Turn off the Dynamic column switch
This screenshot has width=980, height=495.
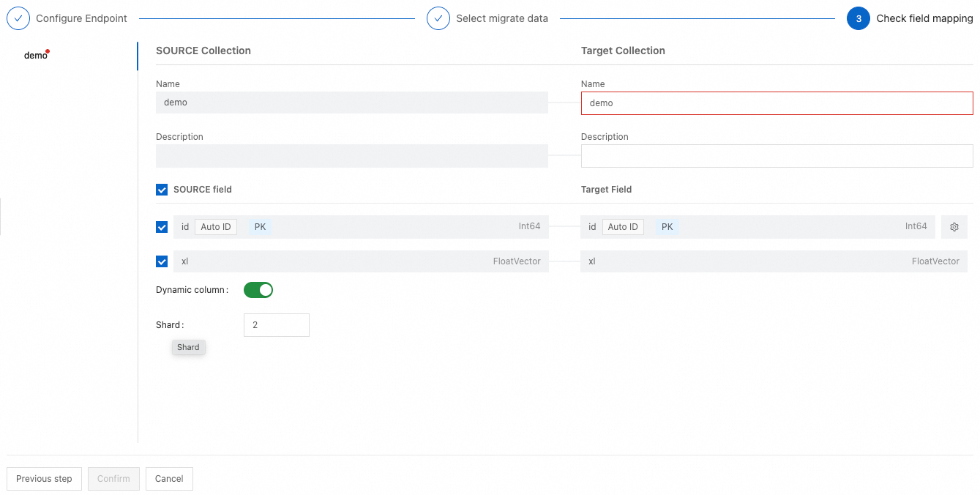coord(258,290)
